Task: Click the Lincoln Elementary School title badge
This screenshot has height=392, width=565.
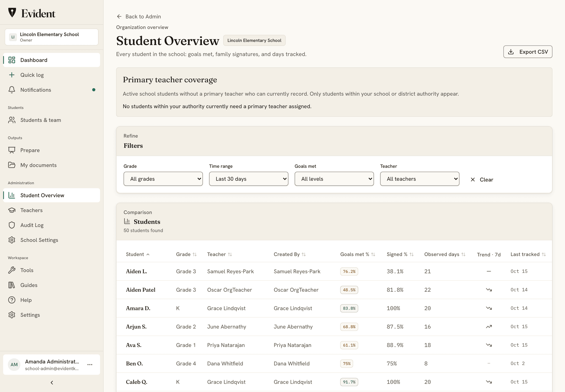Action: pos(254,40)
